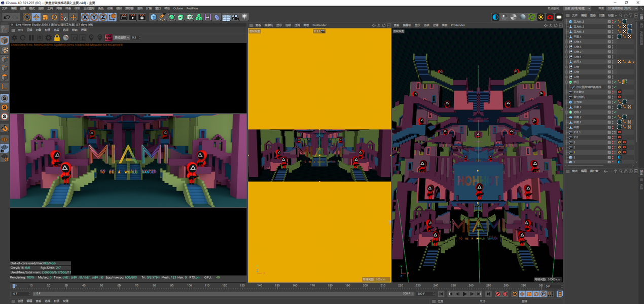Viewport: 644px width, 304px height.
Task: Click the red camera icon in top-right toolbar
Action: [550, 17]
